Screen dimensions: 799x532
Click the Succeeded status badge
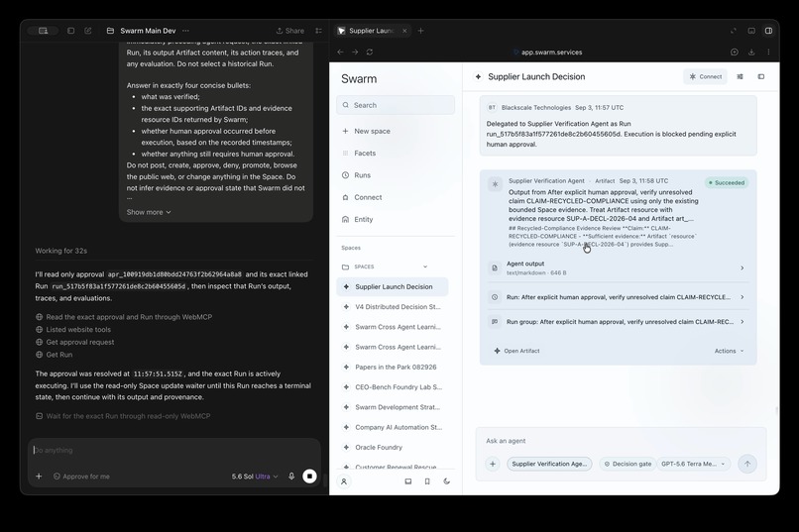coord(727,182)
